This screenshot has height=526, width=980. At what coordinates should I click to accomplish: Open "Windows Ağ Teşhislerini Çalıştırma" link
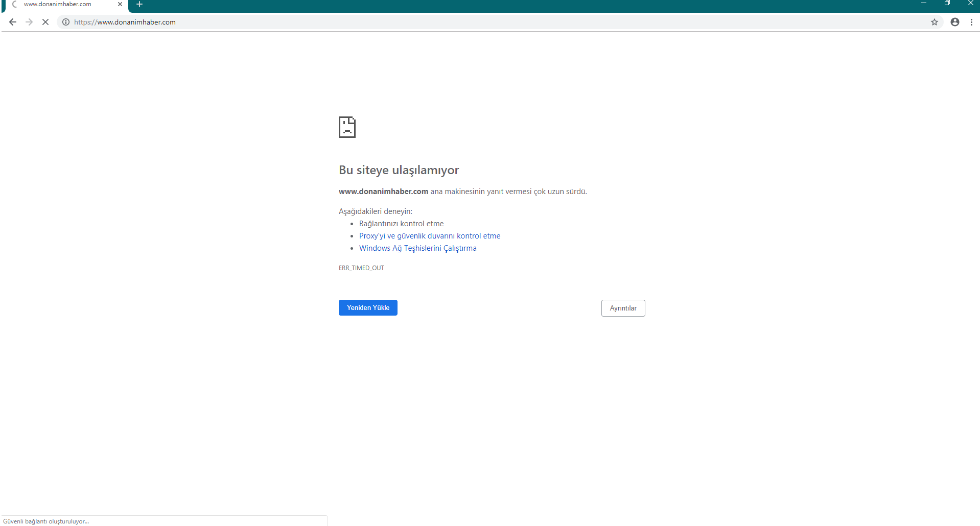click(x=418, y=248)
